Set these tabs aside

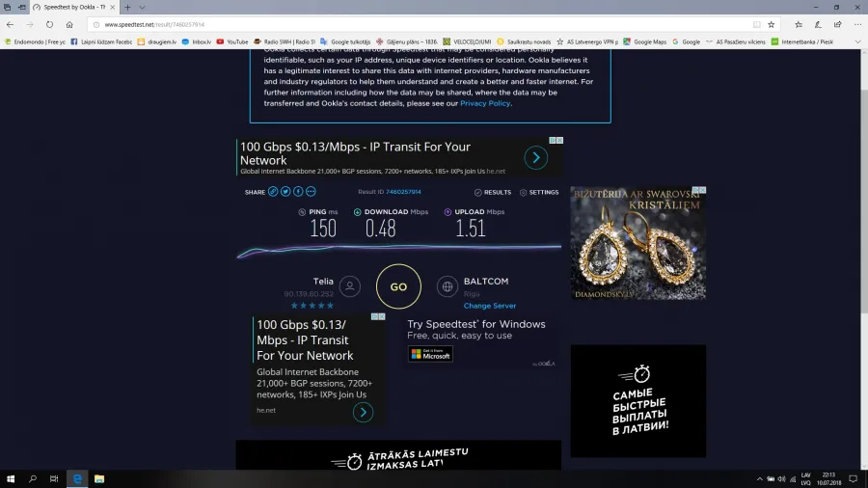tap(21, 7)
